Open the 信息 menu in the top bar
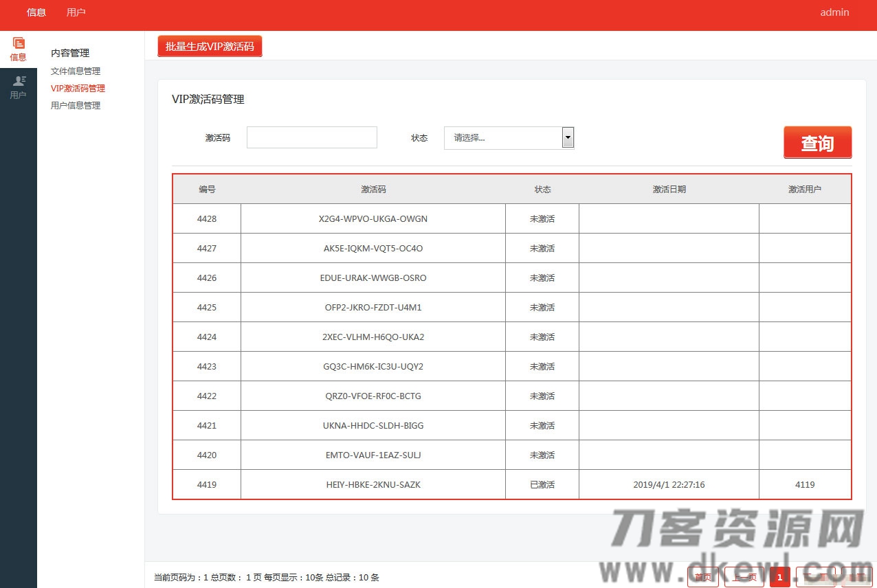Image resolution: width=877 pixels, height=588 pixels. [x=36, y=12]
